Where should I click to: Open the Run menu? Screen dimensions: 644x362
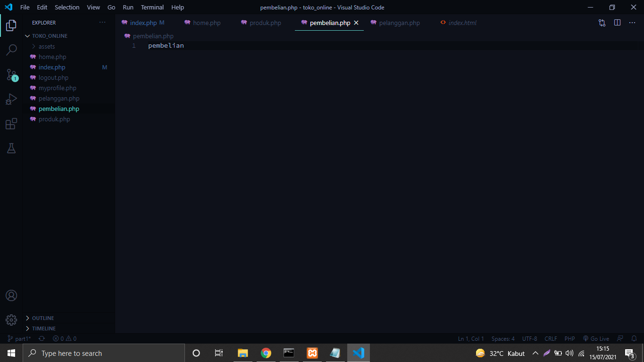click(128, 7)
